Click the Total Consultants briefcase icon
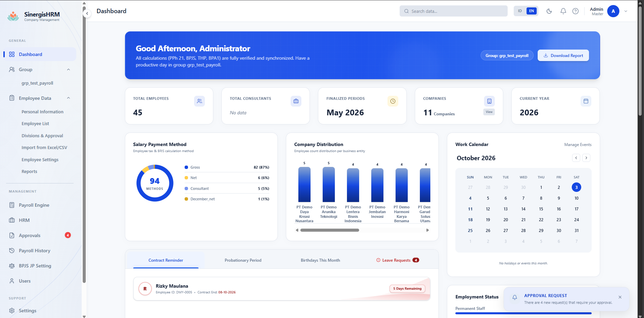Screen dimensions: 644x318 296,101
